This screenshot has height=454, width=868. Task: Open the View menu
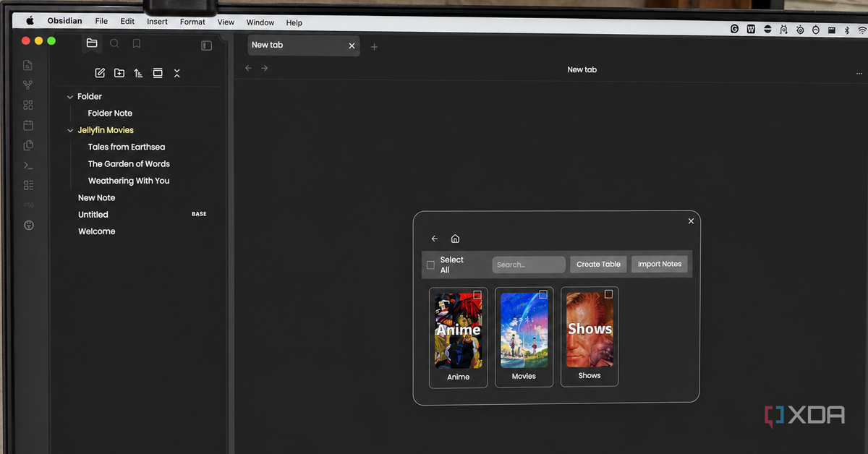[226, 22]
